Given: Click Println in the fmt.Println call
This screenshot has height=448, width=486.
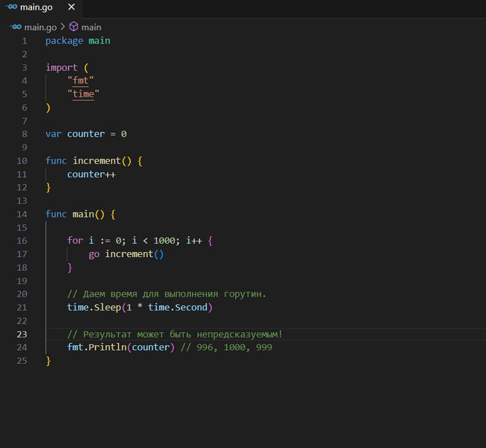Looking at the screenshot, I should [108, 347].
